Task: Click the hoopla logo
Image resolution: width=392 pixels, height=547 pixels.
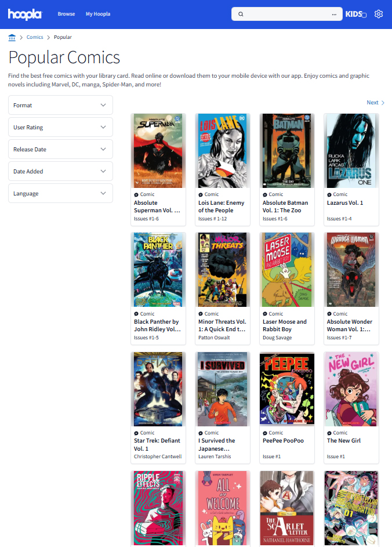Action: tap(25, 14)
